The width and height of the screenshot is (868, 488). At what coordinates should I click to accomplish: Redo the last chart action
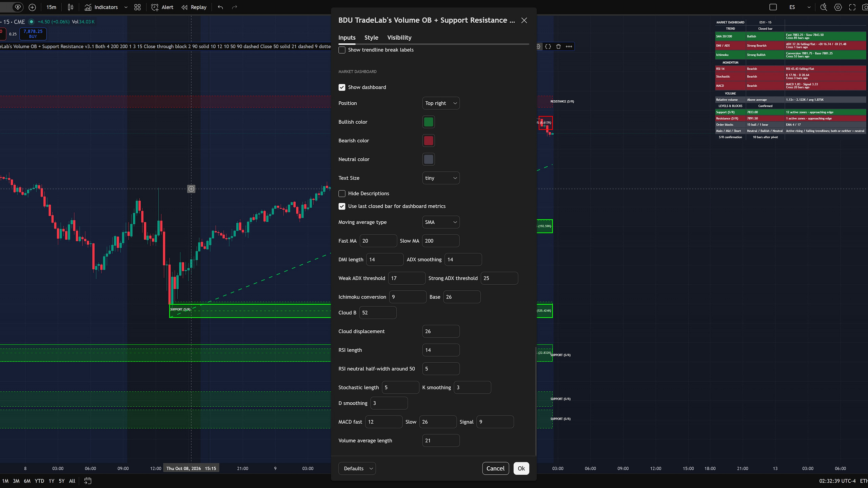tap(235, 7)
